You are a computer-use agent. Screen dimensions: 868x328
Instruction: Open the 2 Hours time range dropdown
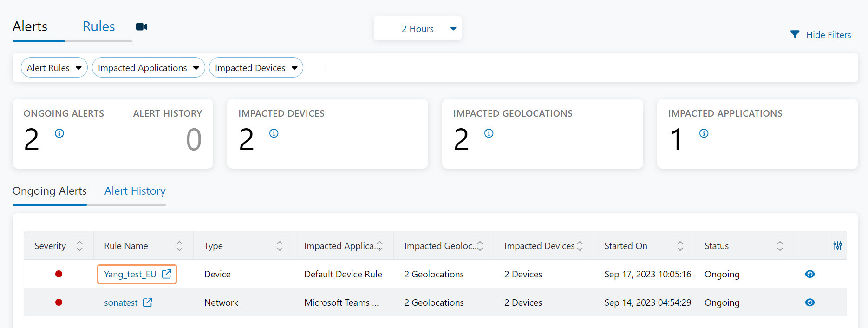coord(418,29)
